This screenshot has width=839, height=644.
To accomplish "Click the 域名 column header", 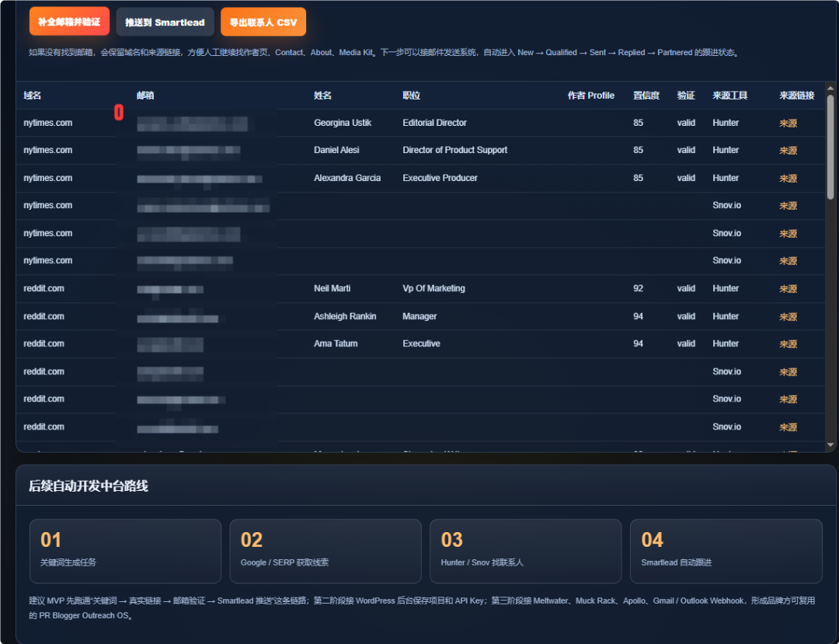I will [32, 96].
